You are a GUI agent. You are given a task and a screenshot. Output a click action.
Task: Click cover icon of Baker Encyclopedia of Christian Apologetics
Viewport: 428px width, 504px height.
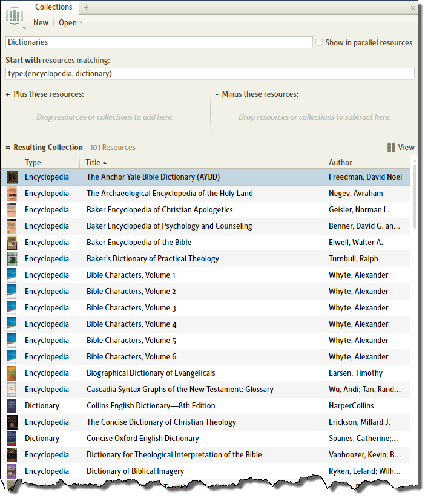[12, 211]
